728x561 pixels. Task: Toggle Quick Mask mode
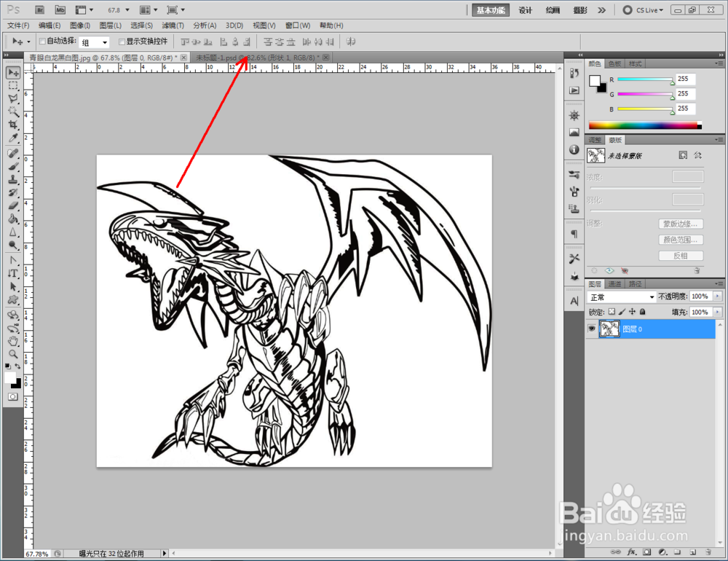tap(13, 396)
